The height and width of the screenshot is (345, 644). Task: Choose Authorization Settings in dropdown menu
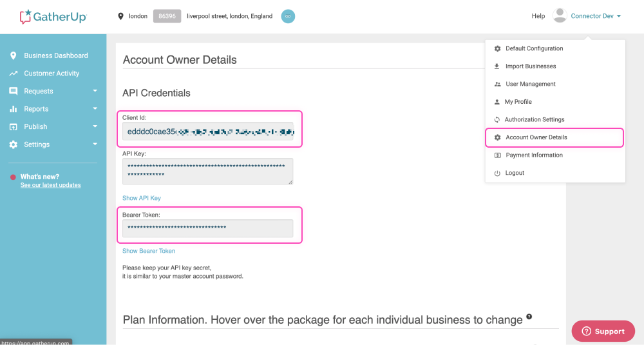[534, 119]
